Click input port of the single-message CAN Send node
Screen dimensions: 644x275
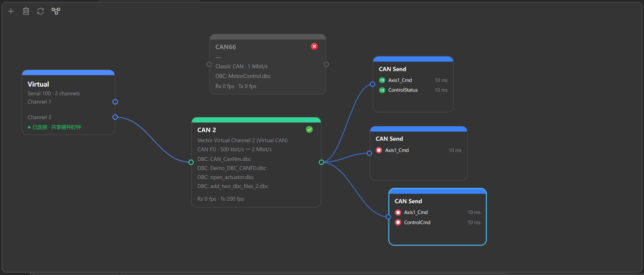[369, 153]
